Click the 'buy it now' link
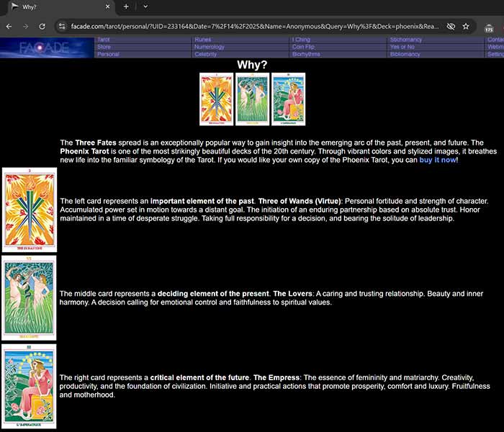 (438, 160)
